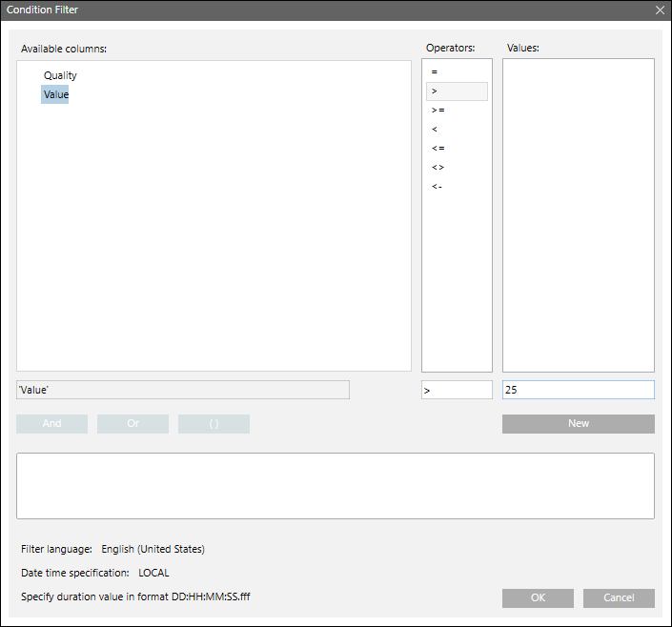Select the >= operator
Screen dimensions: 672x627
[438, 111]
